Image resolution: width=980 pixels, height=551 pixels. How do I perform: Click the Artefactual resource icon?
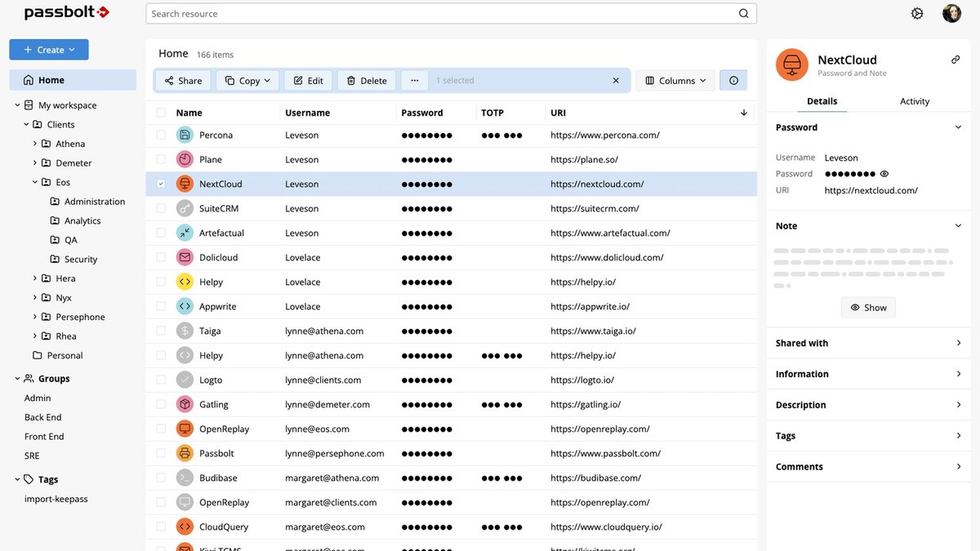[185, 233]
